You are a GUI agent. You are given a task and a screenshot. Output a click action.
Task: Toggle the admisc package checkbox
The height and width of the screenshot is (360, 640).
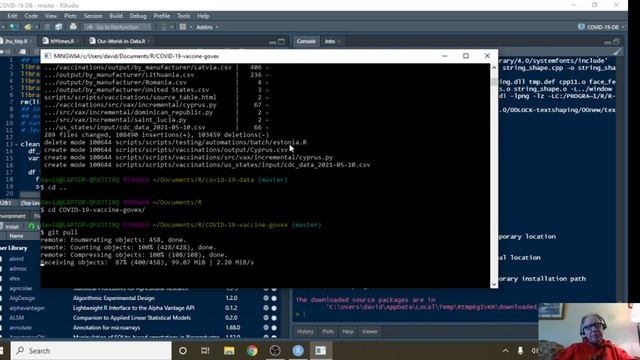2,269
